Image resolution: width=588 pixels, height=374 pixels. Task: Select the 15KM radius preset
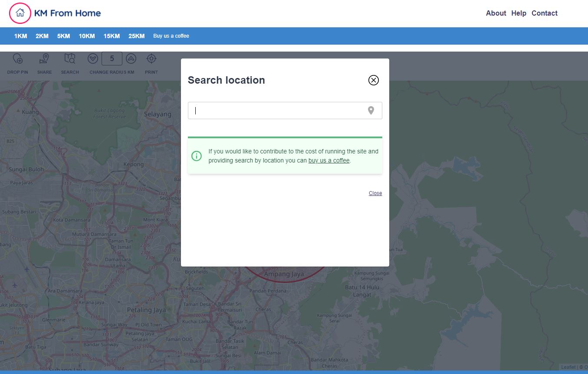(x=112, y=36)
